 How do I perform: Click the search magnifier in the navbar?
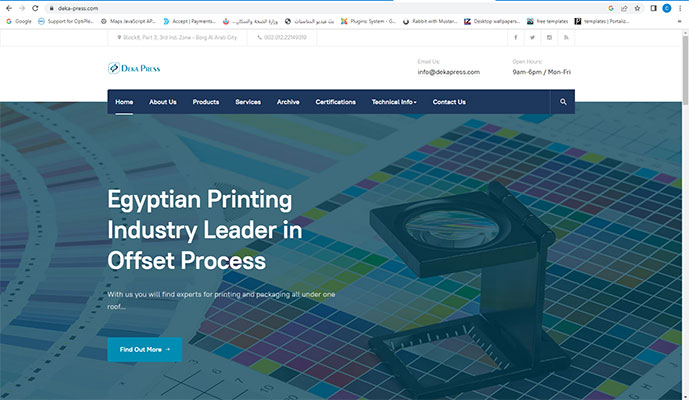click(563, 102)
